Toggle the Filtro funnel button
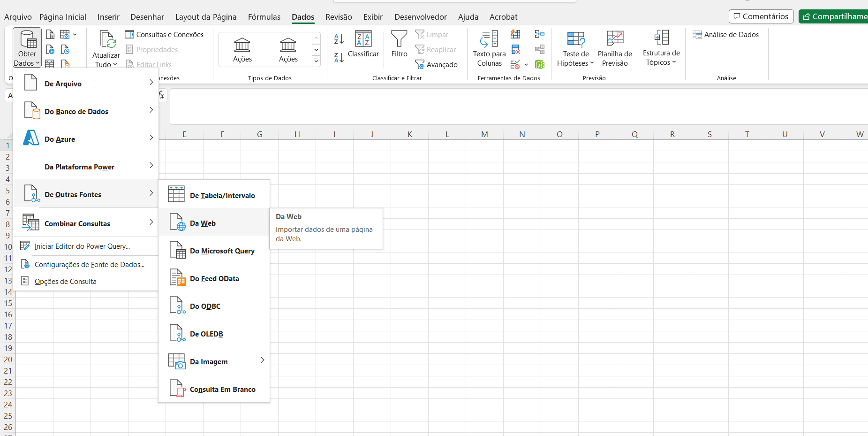This screenshot has width=868, height=436. [399, 44]
